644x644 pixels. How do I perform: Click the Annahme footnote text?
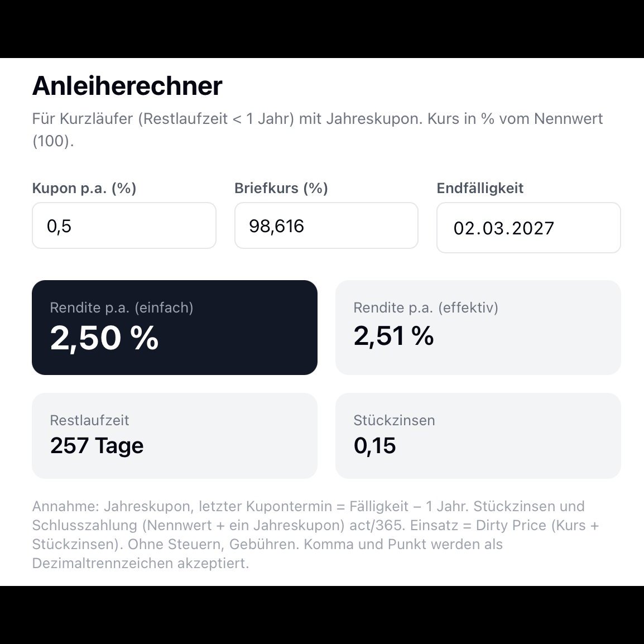click(316, 535)
